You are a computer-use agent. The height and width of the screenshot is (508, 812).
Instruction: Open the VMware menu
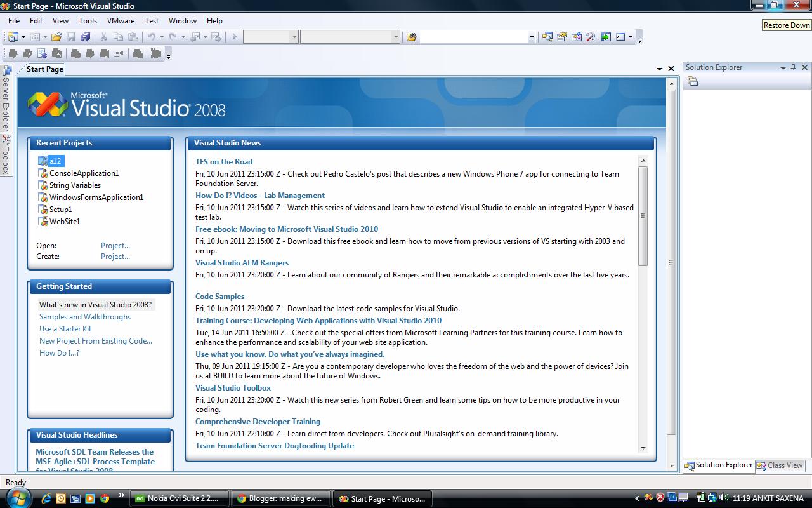pos(121,21)
